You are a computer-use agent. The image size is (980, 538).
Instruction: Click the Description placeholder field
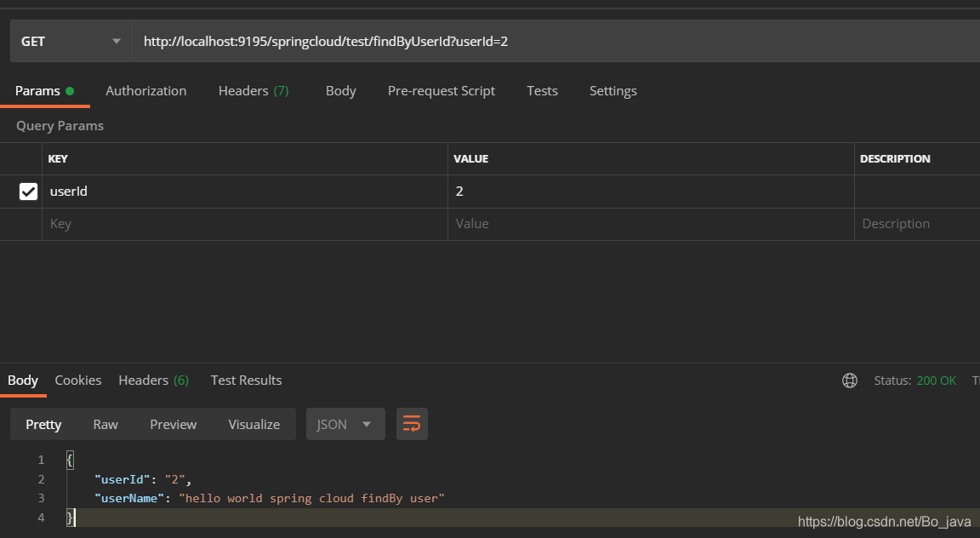[x=917, y=224]
